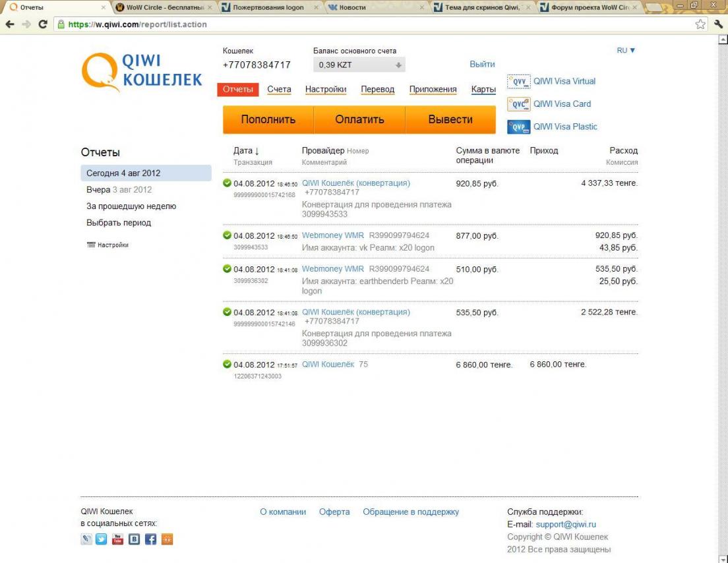Click the VKontakte icon in footer
This screenshot has height=563, width=728.
(x=134, y=539)
